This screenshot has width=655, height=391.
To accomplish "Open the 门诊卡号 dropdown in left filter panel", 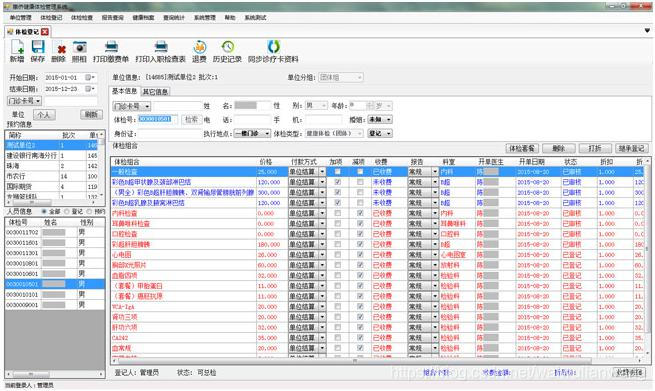I will [x=24, y=101].
